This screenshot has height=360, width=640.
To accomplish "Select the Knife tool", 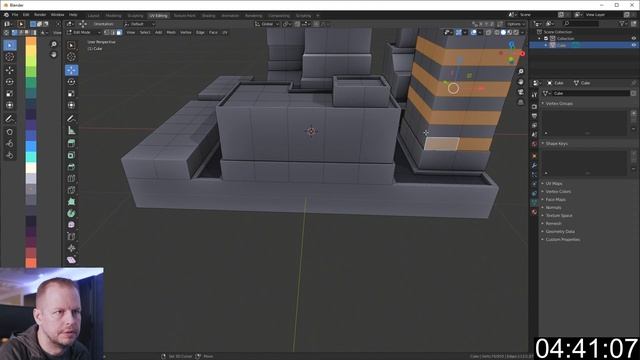I will [71, 190].
